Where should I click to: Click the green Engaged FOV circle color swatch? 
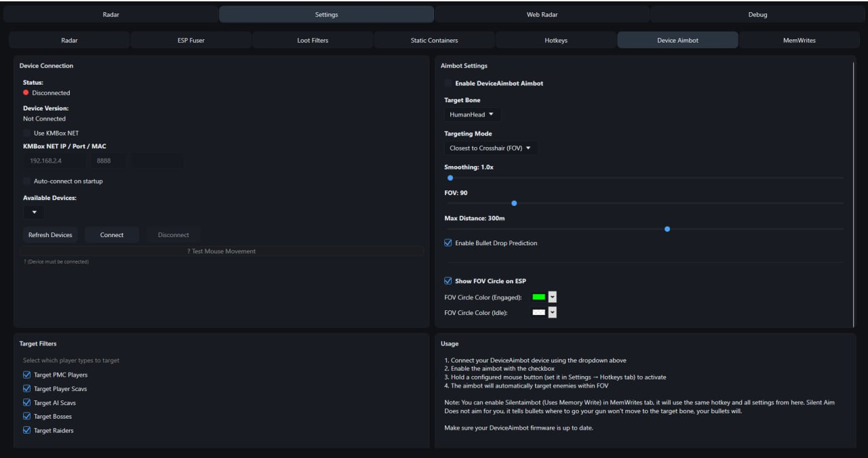click(539, 297)
